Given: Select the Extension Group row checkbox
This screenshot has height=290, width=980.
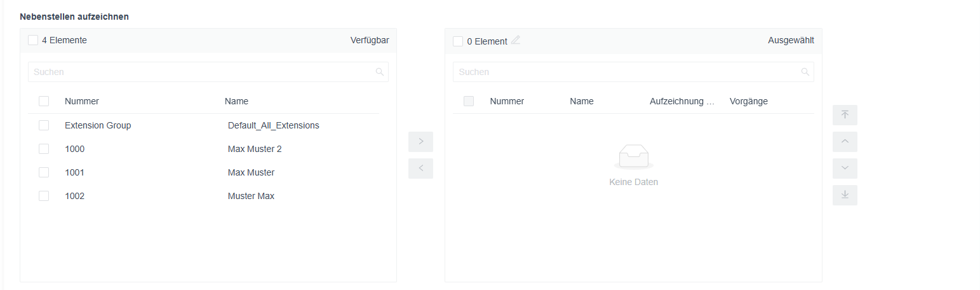Looking at the screenshot, I should point(44,125).
